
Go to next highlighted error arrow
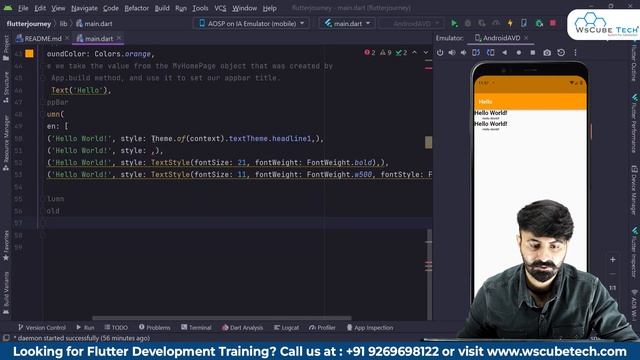click(426, 53)
